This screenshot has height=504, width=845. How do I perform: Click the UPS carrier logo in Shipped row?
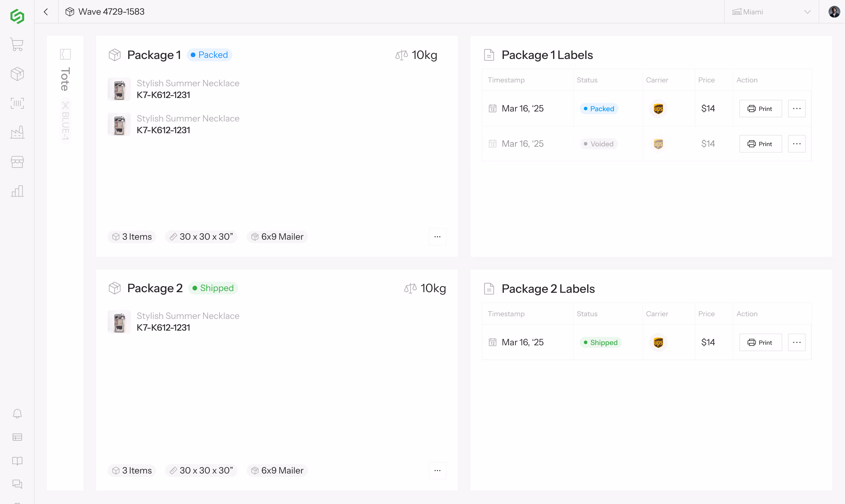[x=658, y=342]
